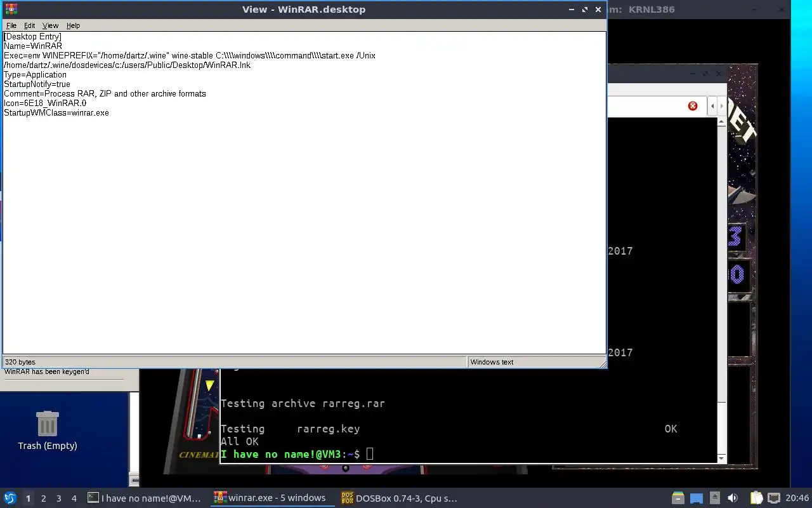
Task: Close the terminal window
Action: [719, 73]
